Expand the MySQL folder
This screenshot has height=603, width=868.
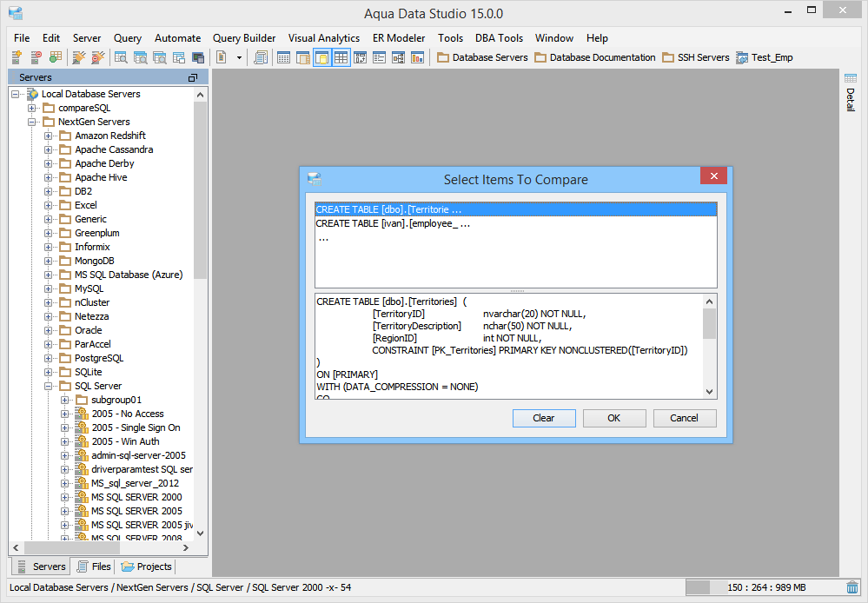[x=49, y=289]
